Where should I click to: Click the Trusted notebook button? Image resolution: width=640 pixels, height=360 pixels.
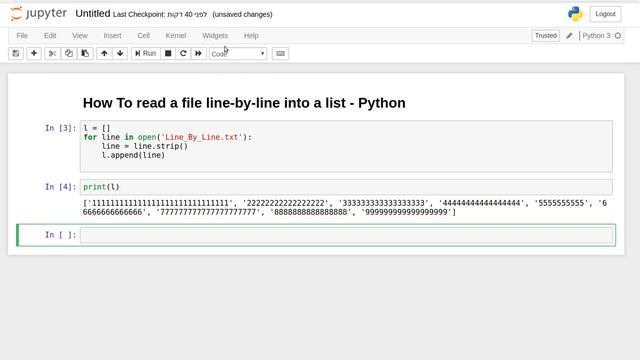[x=546, y=36]
